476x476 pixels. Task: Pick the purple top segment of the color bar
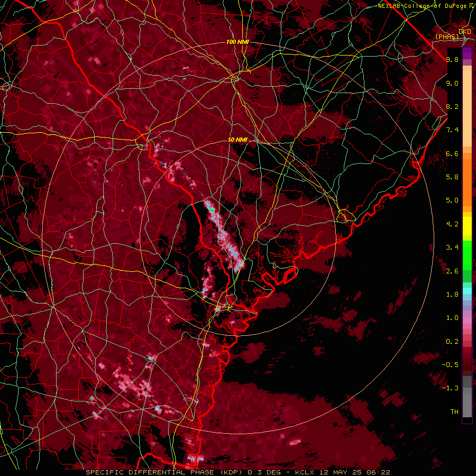pos(467,53)
